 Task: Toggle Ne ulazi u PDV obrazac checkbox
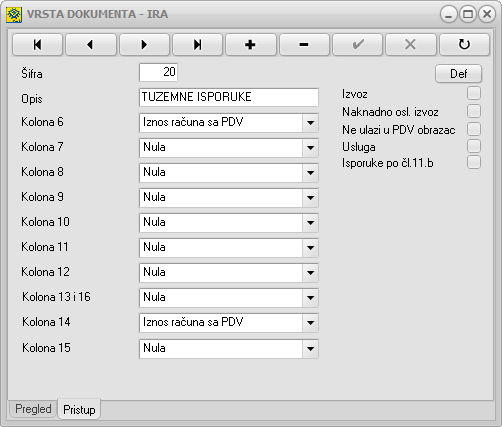click(x=474, y=129)
